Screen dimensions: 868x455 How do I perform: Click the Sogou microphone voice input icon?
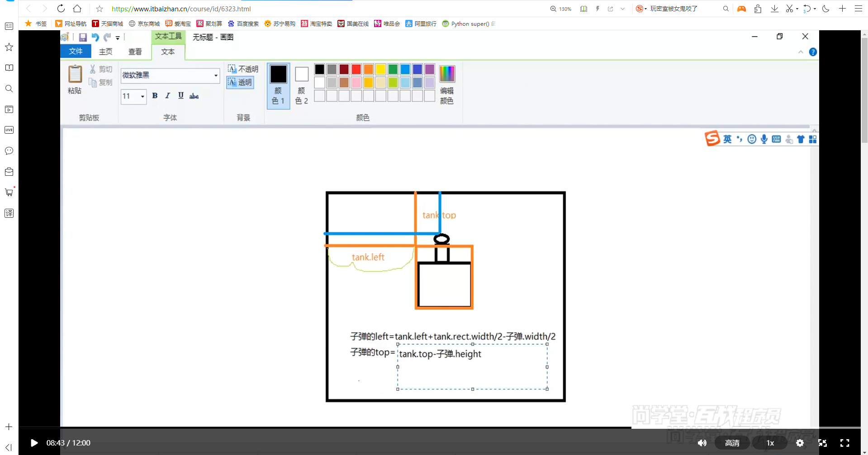(764, 139)
